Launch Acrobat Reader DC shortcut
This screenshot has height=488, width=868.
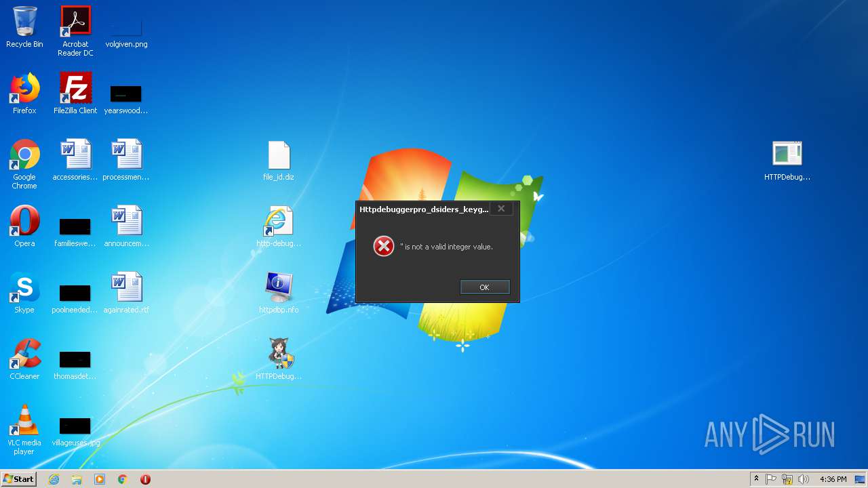(75, 30)
